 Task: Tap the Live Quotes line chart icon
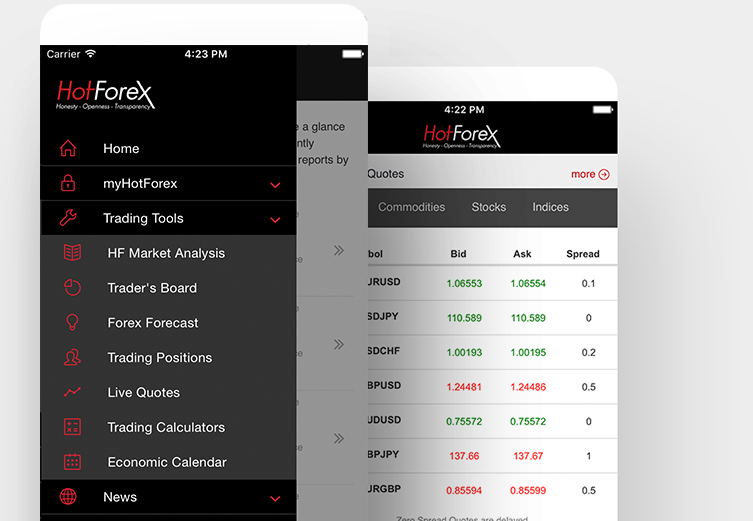tap(72, 392)
